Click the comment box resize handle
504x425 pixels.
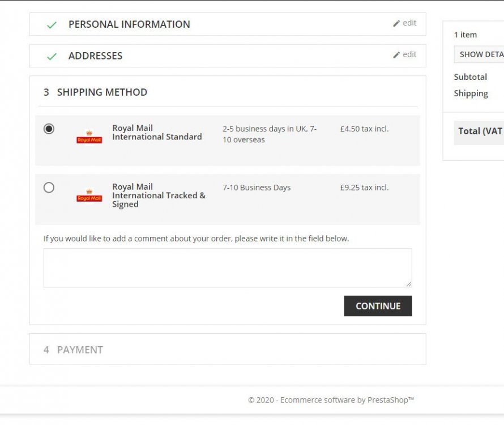(x=408, y=283)
